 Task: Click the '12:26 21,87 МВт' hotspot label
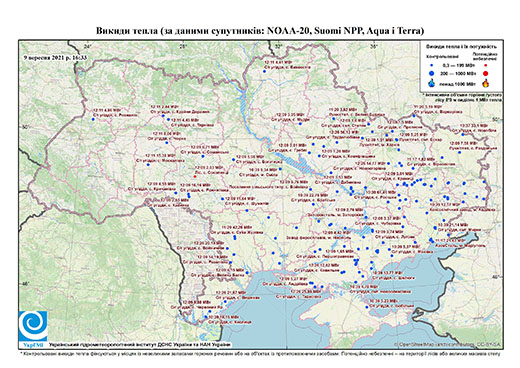231,292
